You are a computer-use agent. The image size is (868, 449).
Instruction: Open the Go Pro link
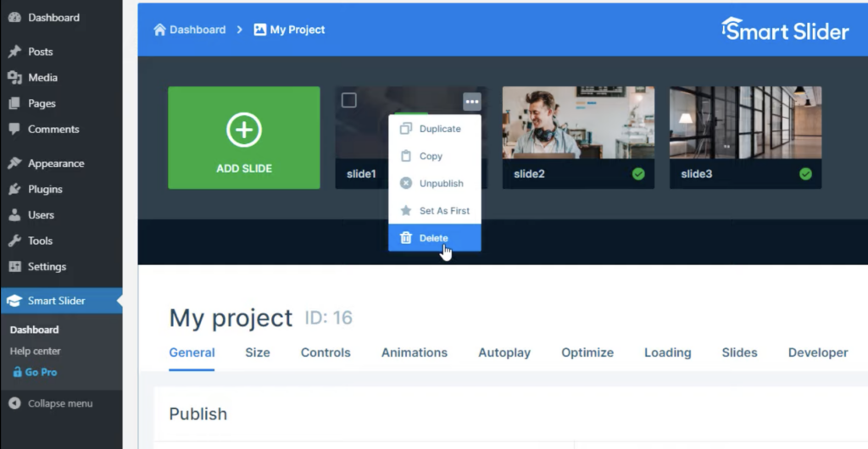[41, 372]
